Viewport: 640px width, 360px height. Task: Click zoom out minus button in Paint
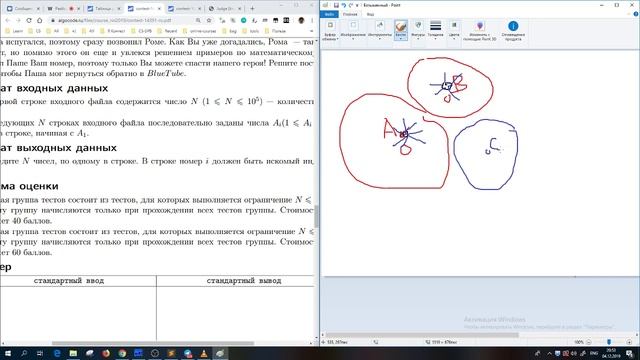[x=589, y=342]
